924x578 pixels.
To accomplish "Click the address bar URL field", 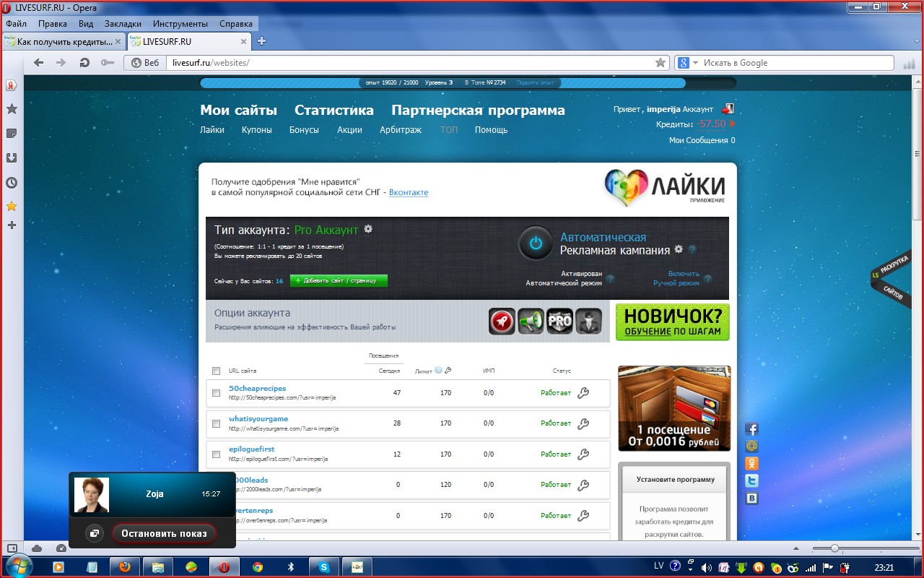I will 411,63.
